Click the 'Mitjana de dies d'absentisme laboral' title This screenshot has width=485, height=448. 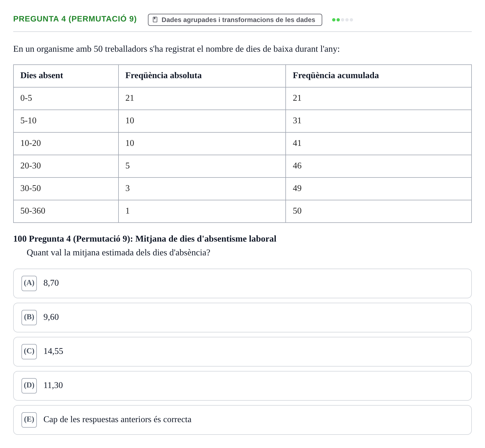click(206, 239)
